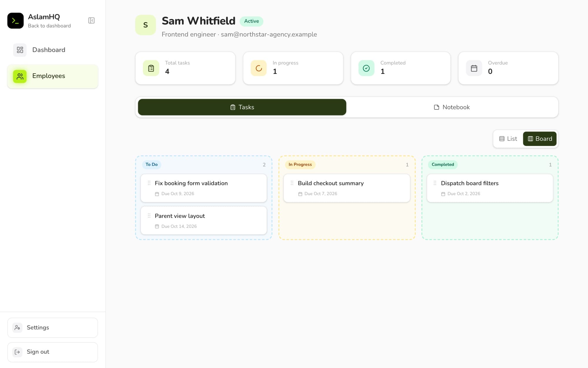The height and width of the screenshot is (368, 588).
Task: Click the In Progress column label
Action: 300,165
